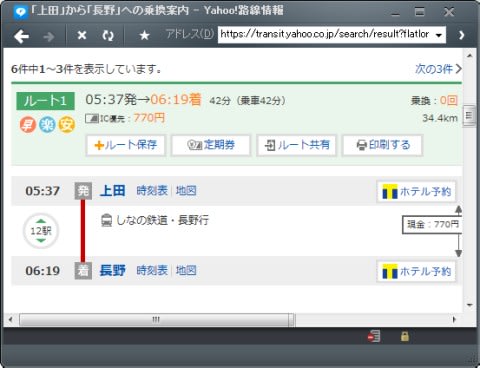Click the しなの鉄道・長野行 line text

pos(163,220)
